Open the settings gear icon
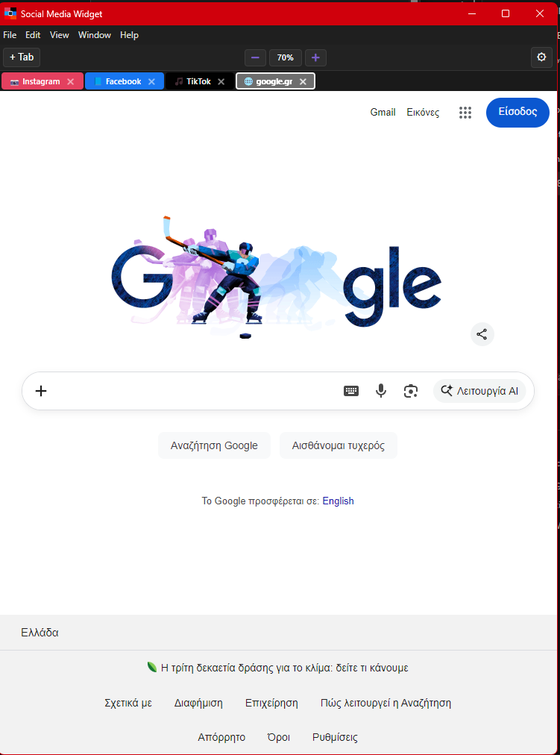Image resolution: width=560 pixels, height=755 pixels. pos(541,57)
